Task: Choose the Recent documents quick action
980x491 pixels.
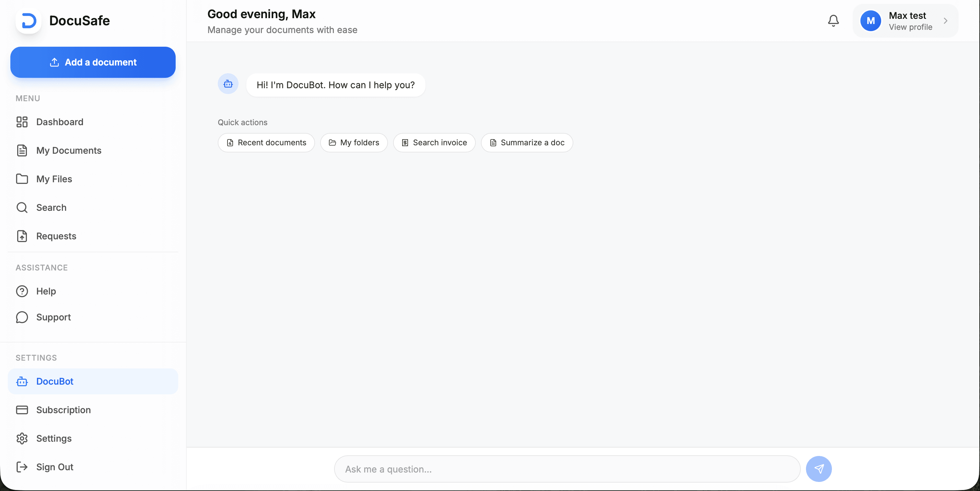Action: (266, 143)
